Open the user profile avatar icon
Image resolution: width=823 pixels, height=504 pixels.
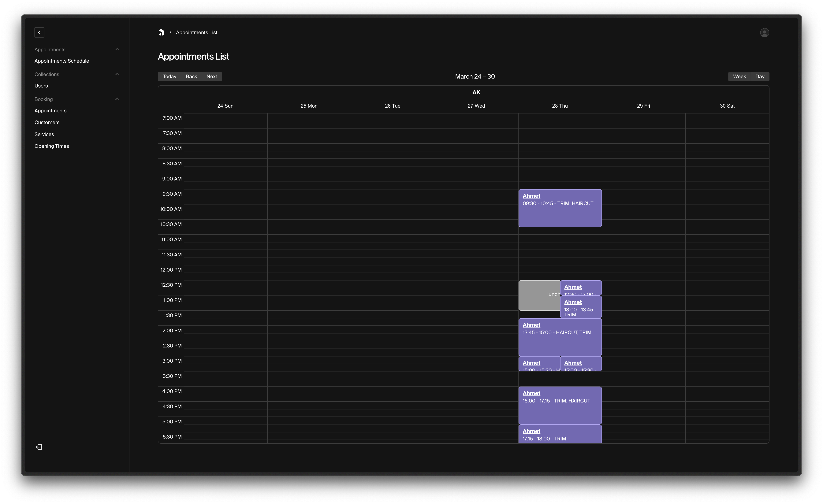[765, 32]
